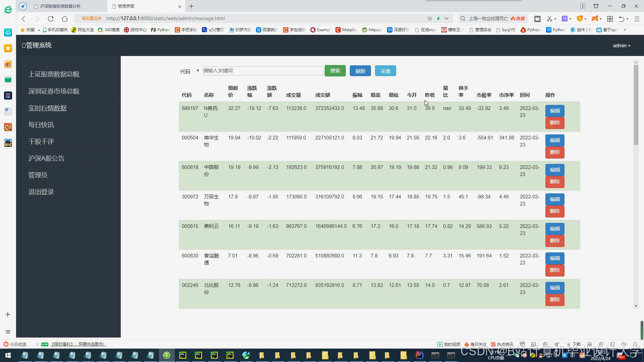This screenshot has height=362, width=644.
Task: Open a new browser tab
Action: (x=191, y=6)
